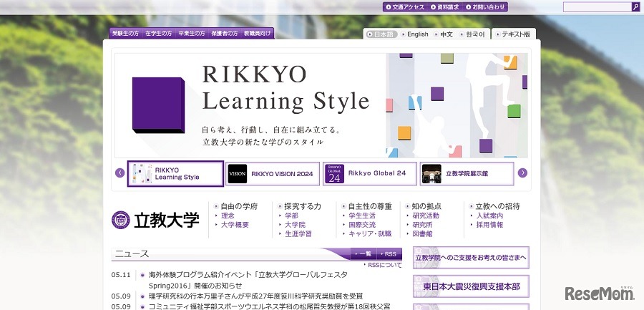The width and height of the screenshot is (644, 310).
Task: Click the previous carousel arrow
Action: [120, 173]
